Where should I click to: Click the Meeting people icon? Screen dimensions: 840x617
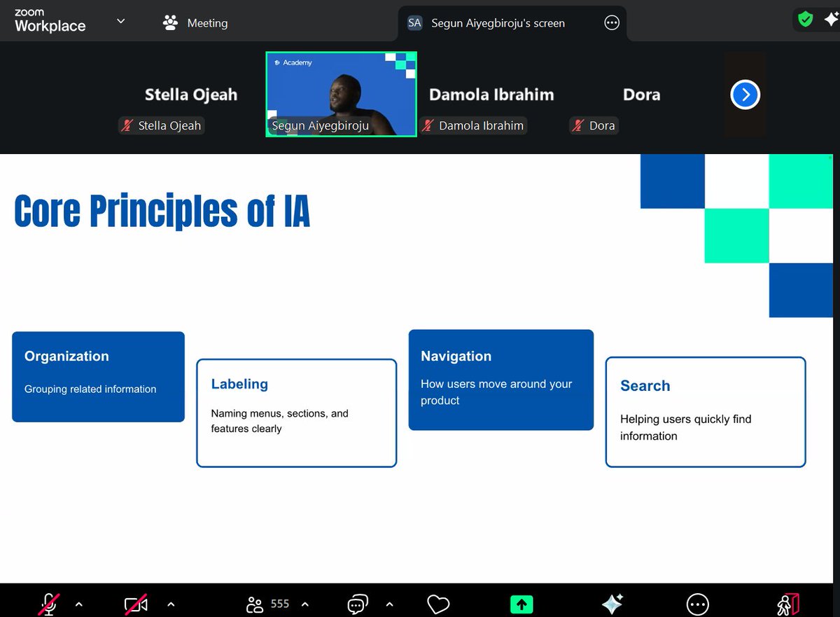pyautogui.click(x=170, y=22)
